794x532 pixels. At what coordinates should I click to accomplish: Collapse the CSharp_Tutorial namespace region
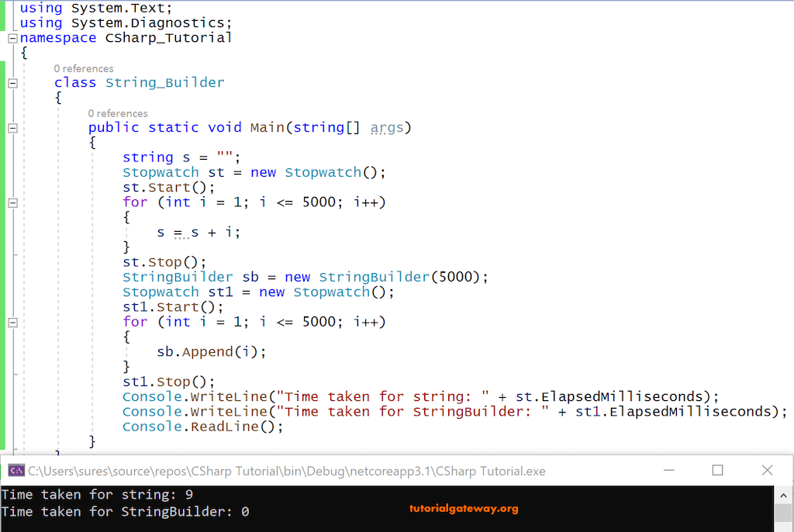coord(11,37)
